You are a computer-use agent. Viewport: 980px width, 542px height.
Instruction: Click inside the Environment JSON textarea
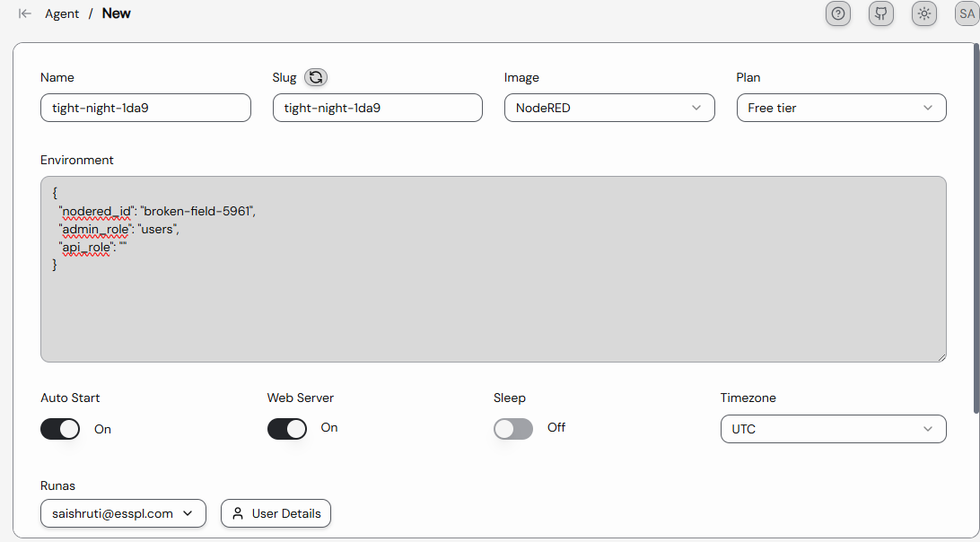[493, 269]
